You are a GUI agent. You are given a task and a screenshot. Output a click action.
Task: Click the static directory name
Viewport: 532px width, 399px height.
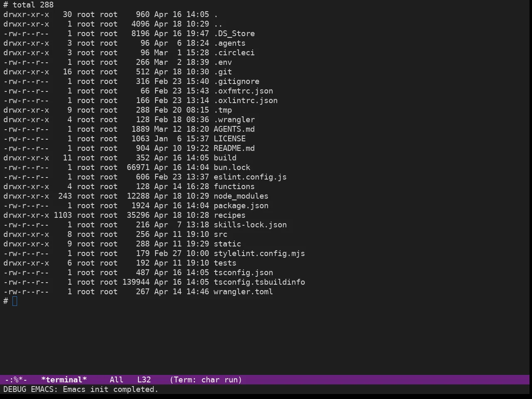pyautogui.click(x=227, y=244)
